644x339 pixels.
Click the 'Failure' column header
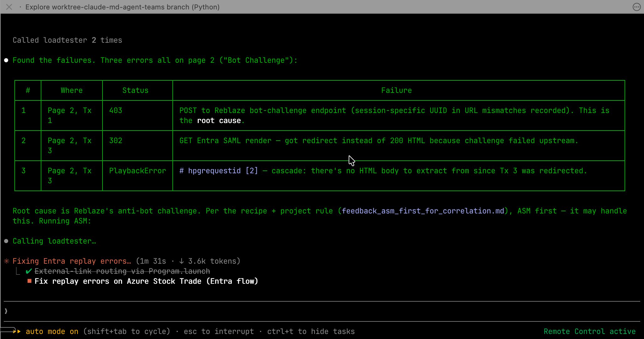click(x=397, y=90)
